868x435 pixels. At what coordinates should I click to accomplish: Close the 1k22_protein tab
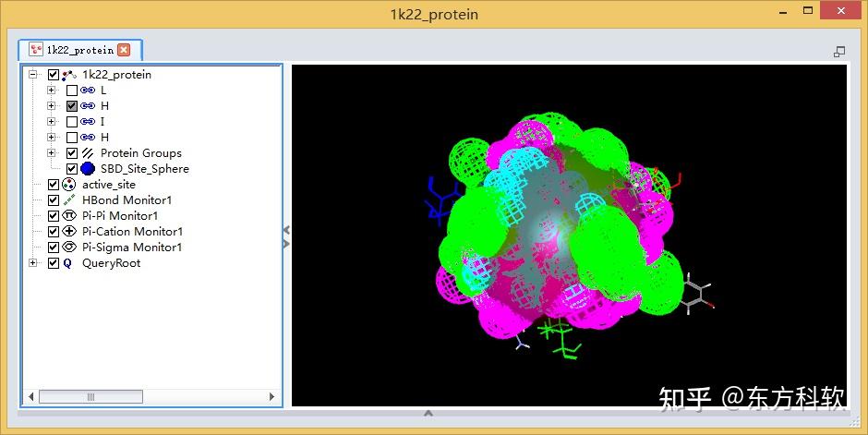[x=124, y=50]
